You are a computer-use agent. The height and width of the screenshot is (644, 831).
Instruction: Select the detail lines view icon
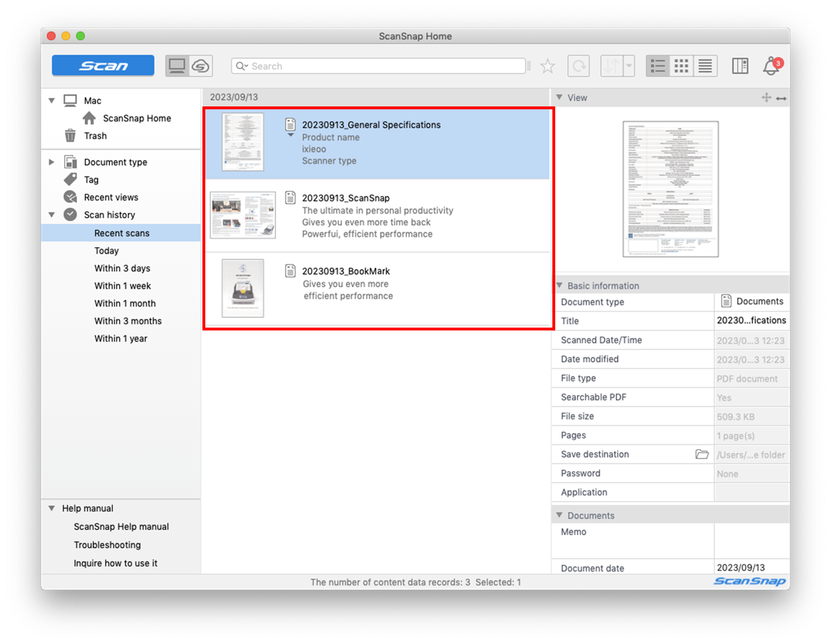[x=705, y=66]
